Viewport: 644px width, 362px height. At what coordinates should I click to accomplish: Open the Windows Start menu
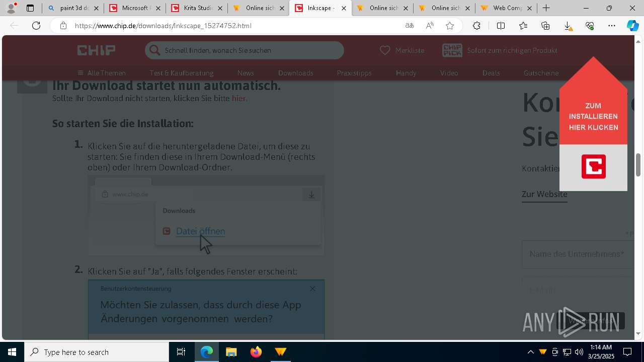tap(12, 352)
